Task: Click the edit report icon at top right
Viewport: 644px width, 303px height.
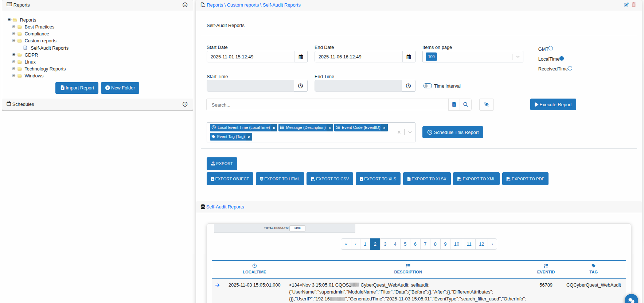Action: [626, 5]
